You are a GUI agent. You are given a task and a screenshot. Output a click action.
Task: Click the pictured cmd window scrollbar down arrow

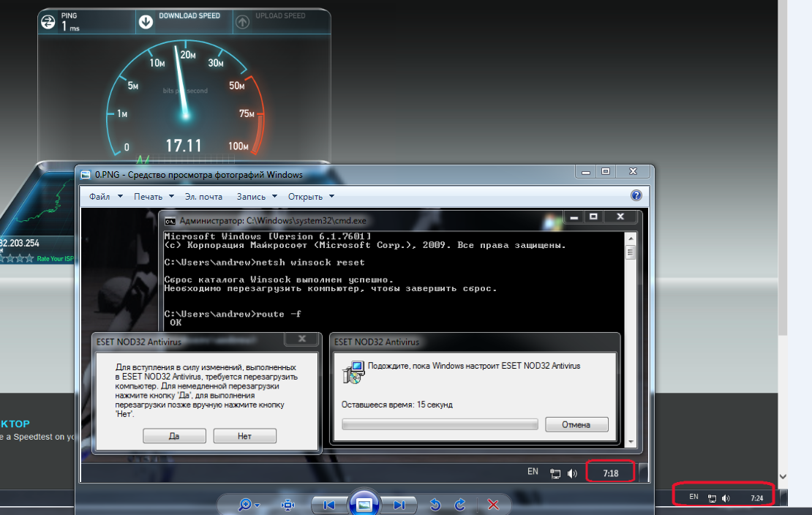click(x=631, y=442)
